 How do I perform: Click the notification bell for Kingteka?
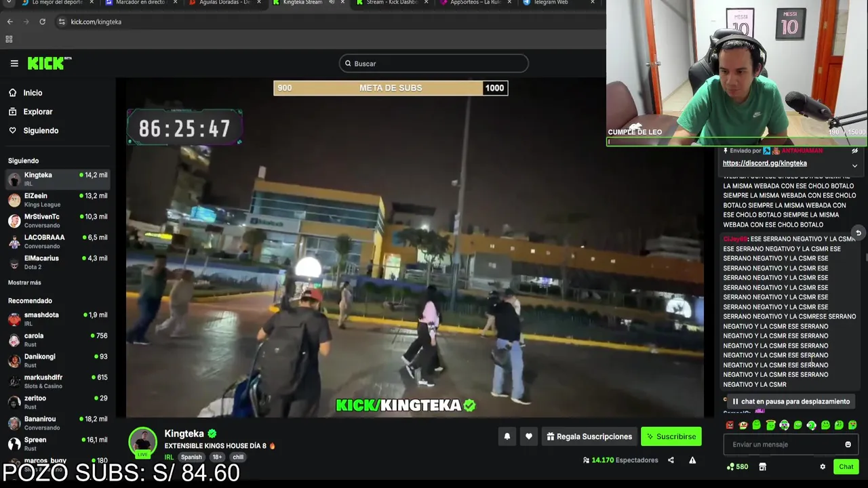point(507,436)
